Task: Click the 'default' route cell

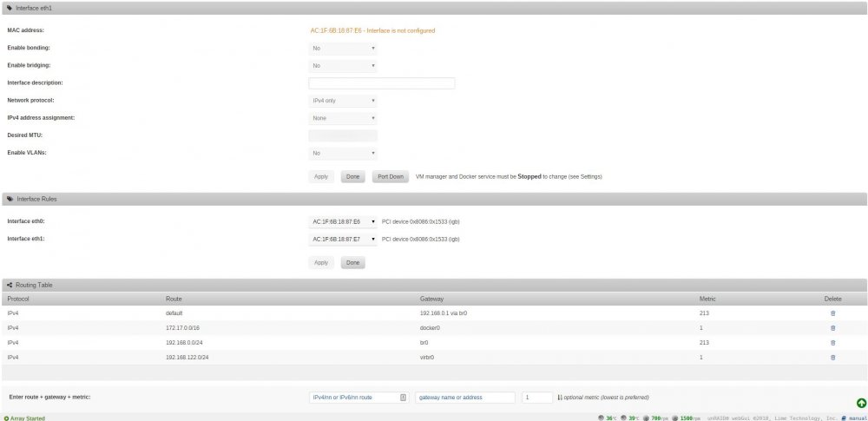Action: [174, 313]
